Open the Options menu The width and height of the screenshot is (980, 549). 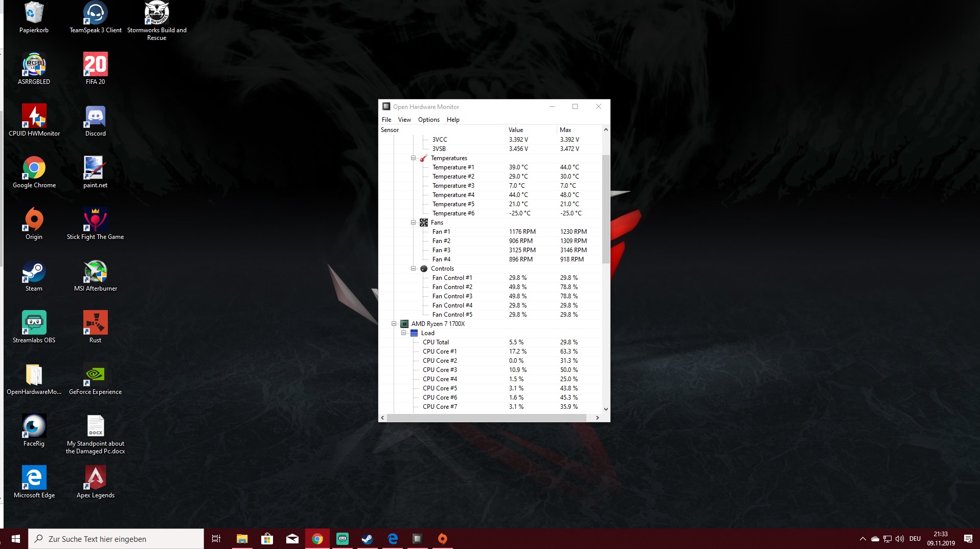point(429,120)
